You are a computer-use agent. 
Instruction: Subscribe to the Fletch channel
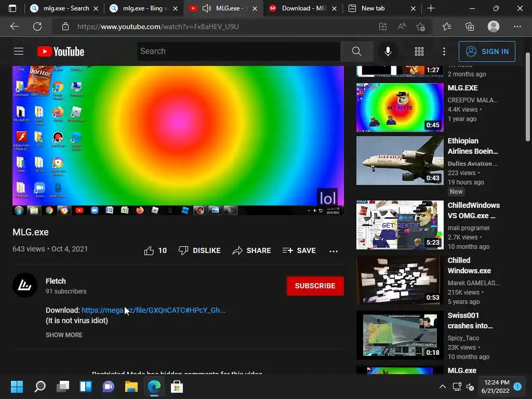point(315,286)
